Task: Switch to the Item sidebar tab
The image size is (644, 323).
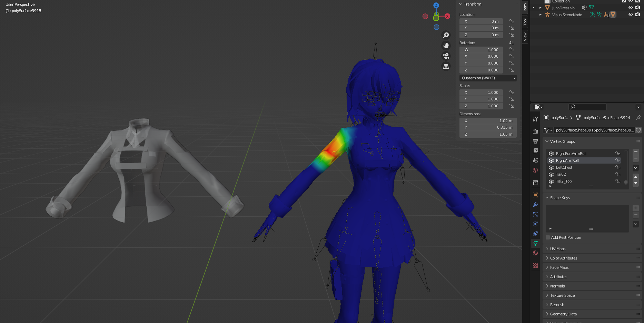Action: coord(525,7)
